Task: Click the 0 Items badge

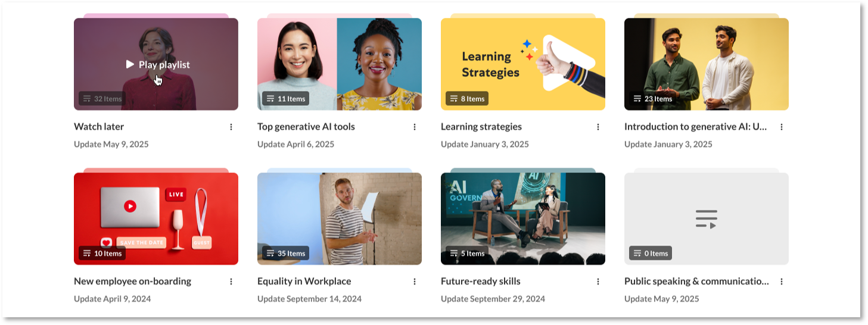Action: tap(651, 254)
